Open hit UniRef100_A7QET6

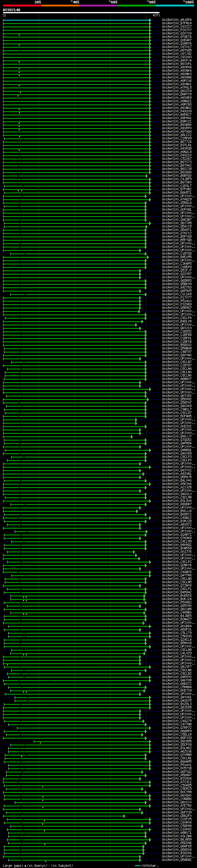coord(177,37)
